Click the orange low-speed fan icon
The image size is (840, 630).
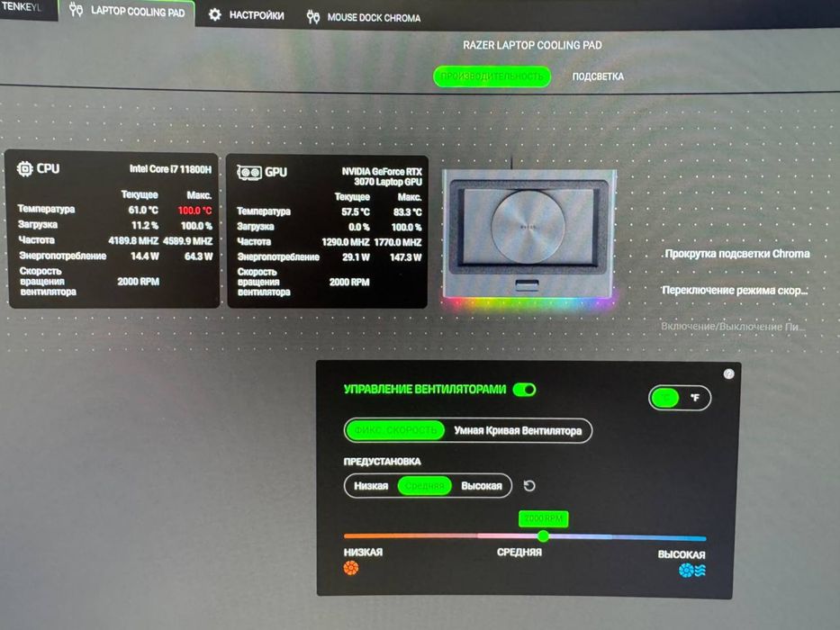tap(351, 568)
